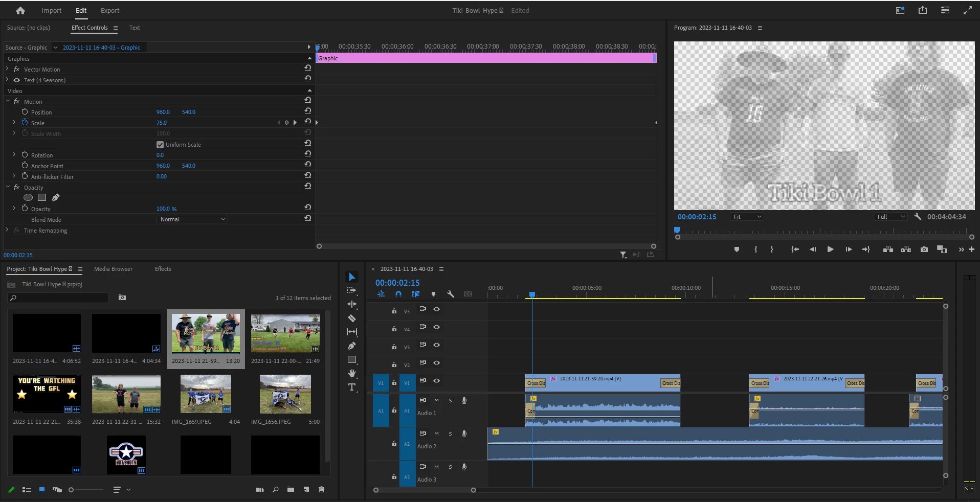The width and height of the screenshot is (980, 502).
Task: Select the Razor tool in the toolbar
Action: click(x=352, y=318)
